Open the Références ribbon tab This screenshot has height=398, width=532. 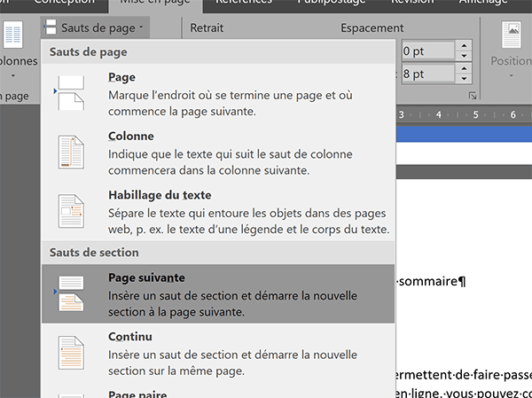pos(243,3)
